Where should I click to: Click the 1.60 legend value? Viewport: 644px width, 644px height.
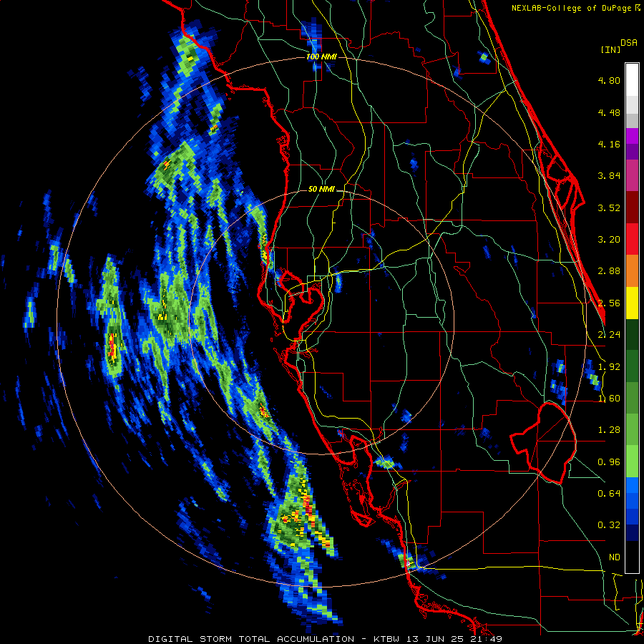[609, 399]
